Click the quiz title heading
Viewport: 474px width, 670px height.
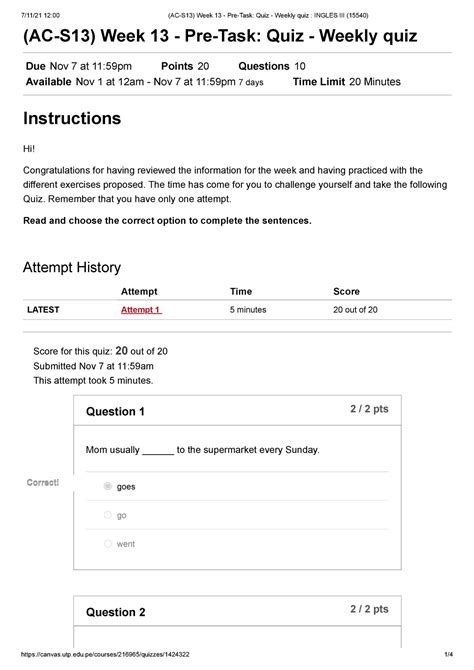click(x=220, y=36)
